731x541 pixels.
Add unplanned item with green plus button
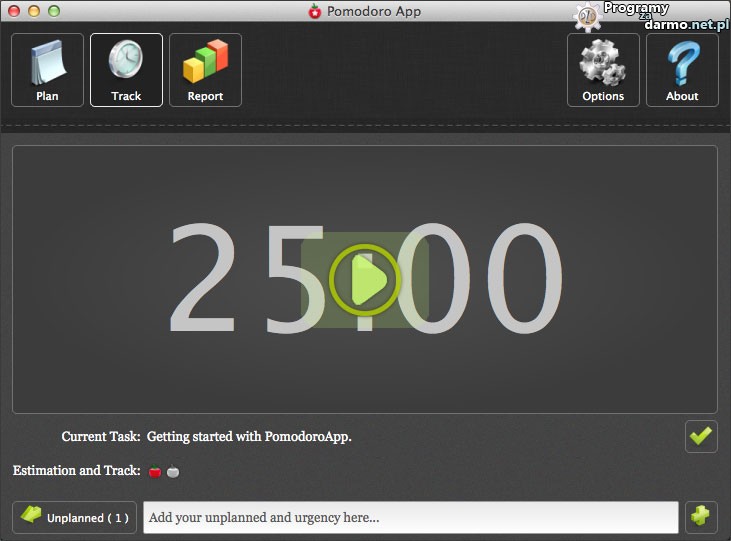click(x=701, y=517)
